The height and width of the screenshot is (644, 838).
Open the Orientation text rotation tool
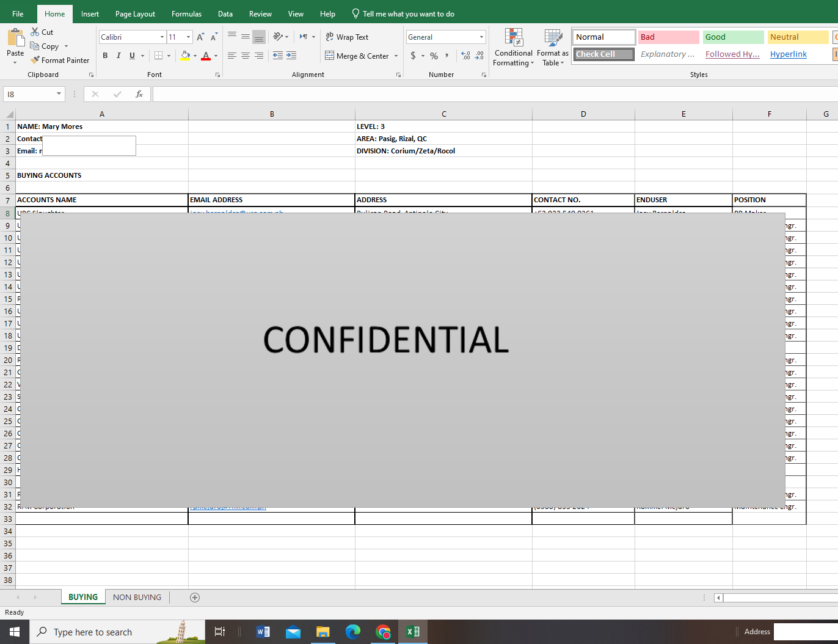(278, 37)
